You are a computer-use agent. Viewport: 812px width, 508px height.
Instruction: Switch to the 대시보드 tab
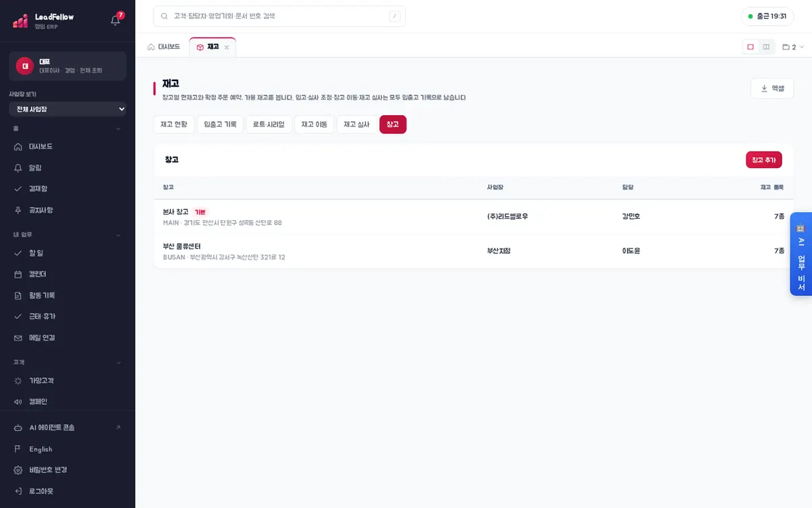click(164, 47)
